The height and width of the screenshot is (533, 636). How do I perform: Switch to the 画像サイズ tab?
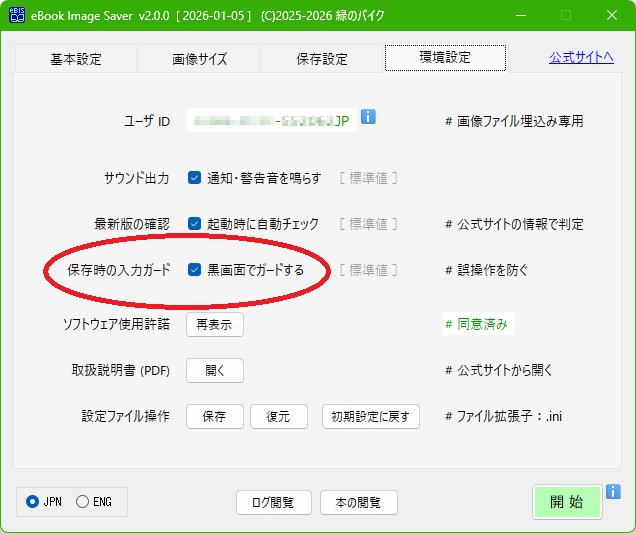tap(199, 59)
